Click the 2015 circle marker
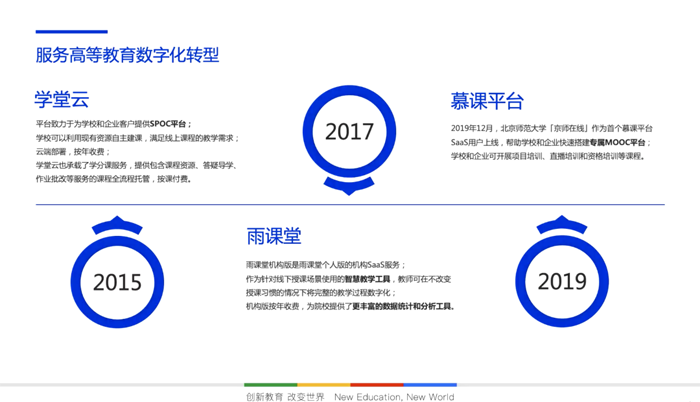Screen dimensions: 700x402 (117, 282)
